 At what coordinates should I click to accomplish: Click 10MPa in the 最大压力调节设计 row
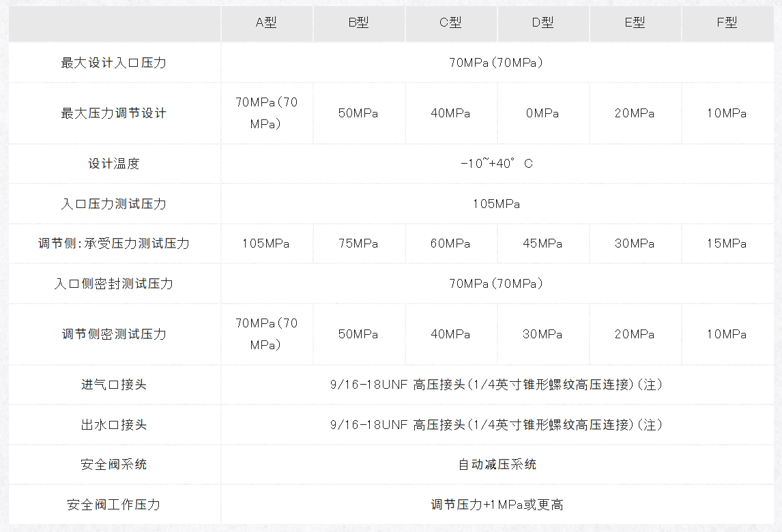tap(727, 113)
